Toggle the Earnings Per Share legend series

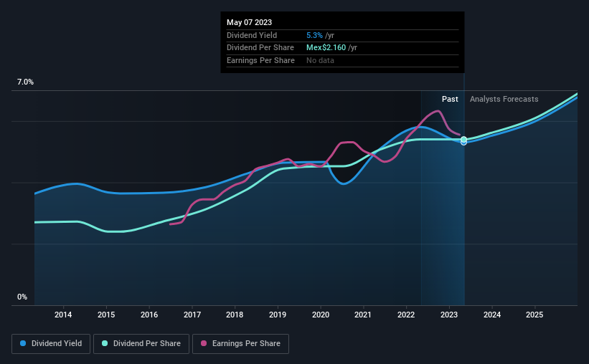[240, 344]
